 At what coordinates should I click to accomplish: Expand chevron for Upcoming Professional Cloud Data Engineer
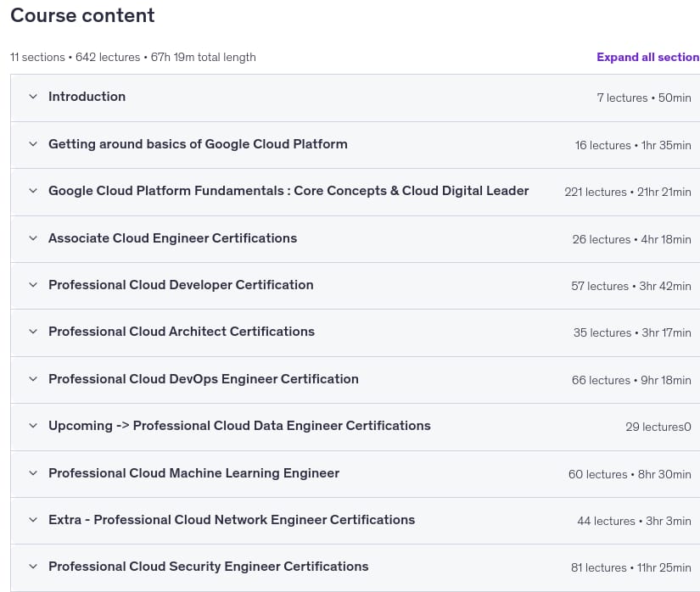point(33,426)
